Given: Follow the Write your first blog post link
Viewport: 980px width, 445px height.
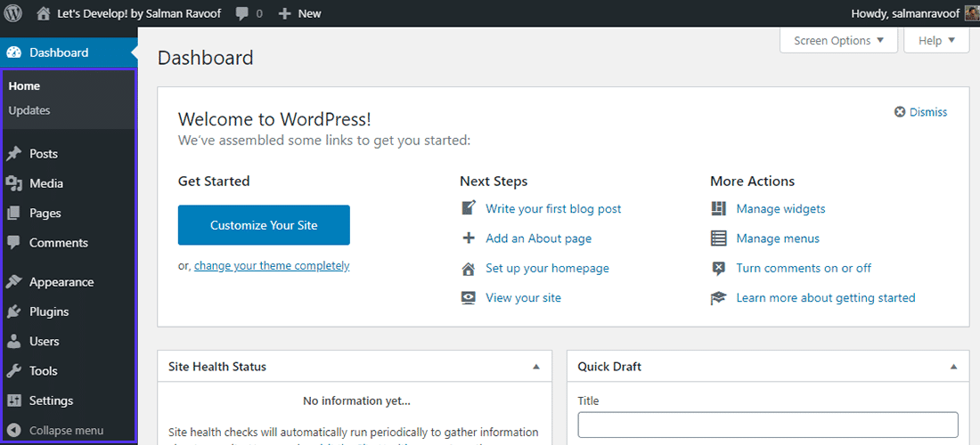Looking at the screenshot, I should coord(553,209).
